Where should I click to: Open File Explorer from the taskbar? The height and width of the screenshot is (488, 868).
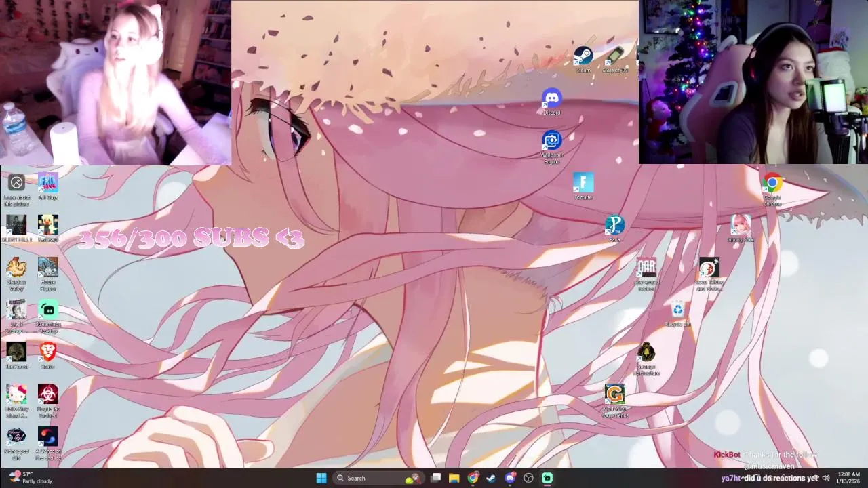point(454,478)
